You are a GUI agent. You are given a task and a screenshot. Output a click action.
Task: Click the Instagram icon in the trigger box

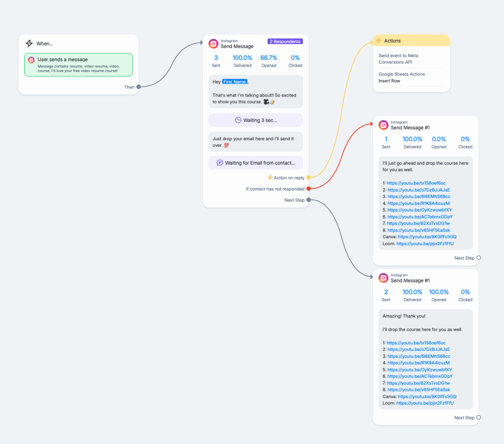coord(31,60)
